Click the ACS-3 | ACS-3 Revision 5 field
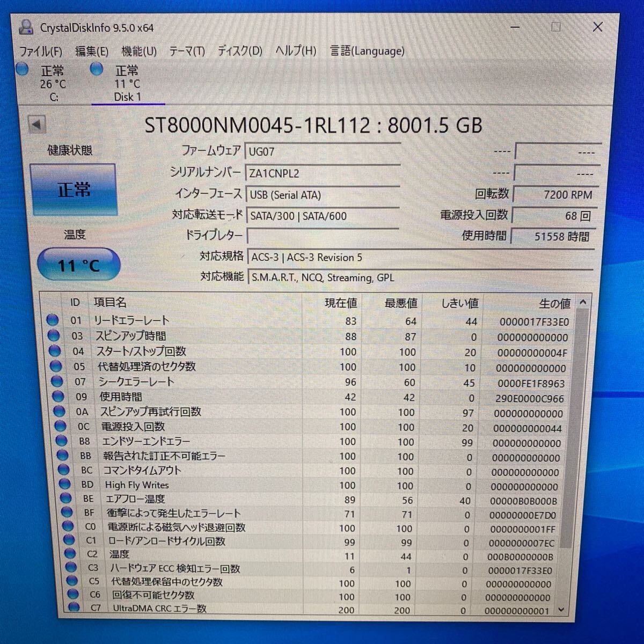 [x=420, y=257]
